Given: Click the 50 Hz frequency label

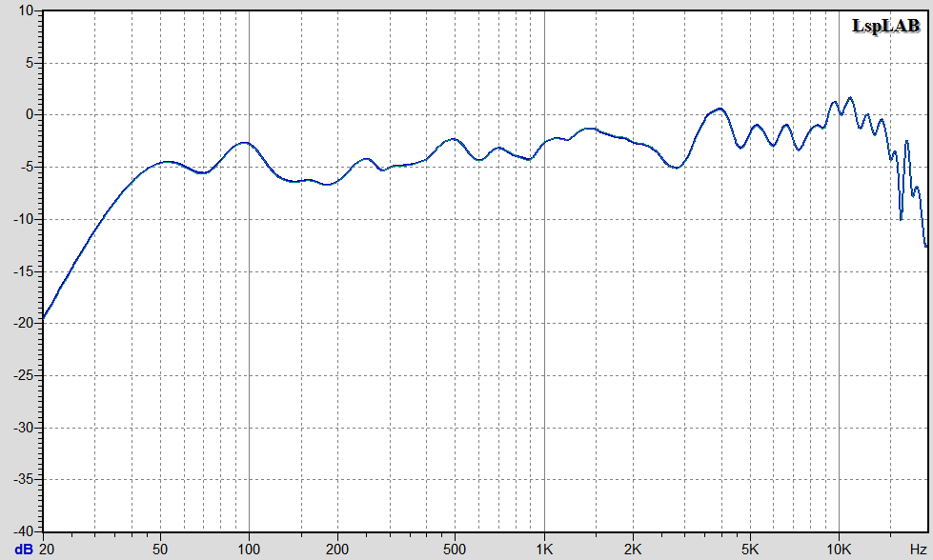Looking at the screenshot, I should coord(160,550).
